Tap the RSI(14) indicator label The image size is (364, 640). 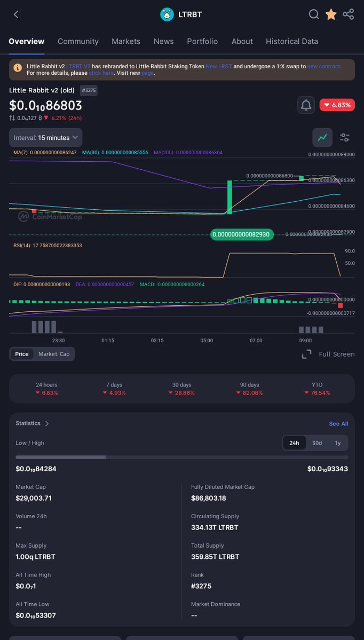(48, 246)
